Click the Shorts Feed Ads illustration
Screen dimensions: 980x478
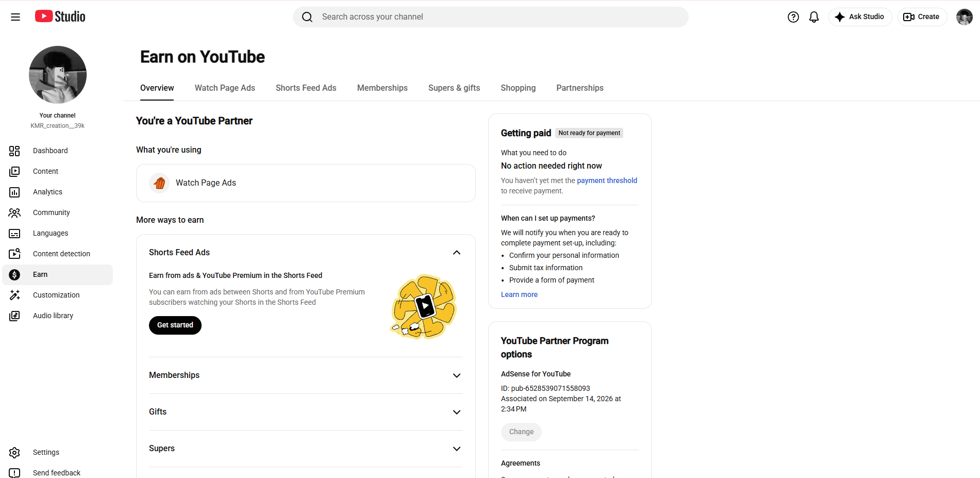[424, 307]
